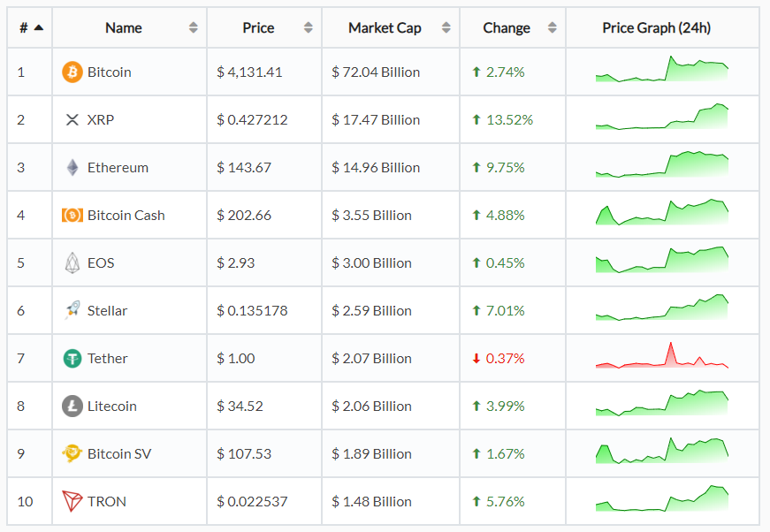Click the Litecoin logo icon
Image resolution: width=770 pixels, height=532 pixels.
(72, 407)
